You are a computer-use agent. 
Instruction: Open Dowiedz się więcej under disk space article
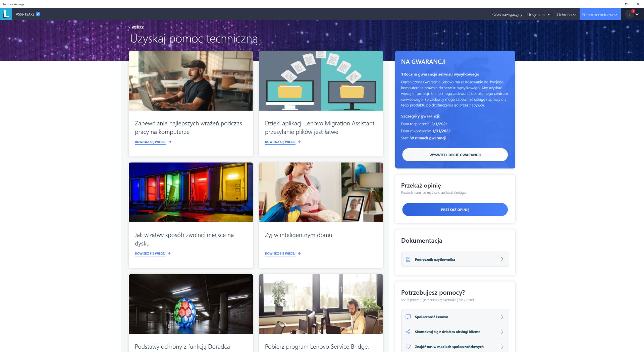[150, 253]
